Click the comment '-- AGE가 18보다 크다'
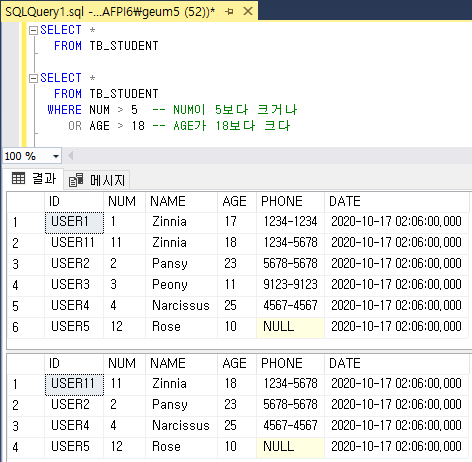472x462 pixels. coord(221,126)
